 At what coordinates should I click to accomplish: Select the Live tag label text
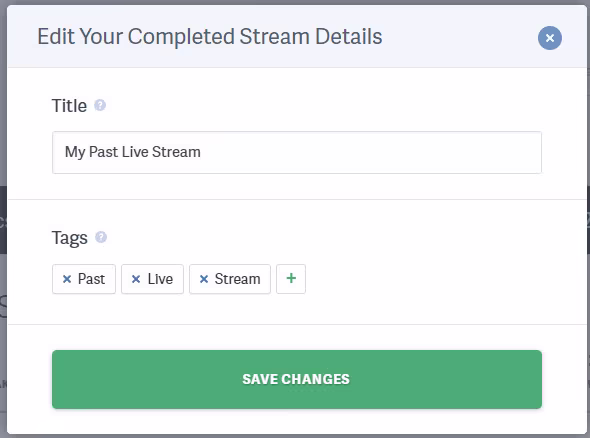160,279
